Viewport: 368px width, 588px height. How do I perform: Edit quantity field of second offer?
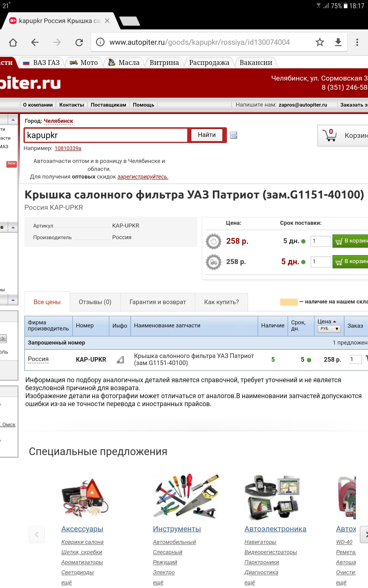321,262
